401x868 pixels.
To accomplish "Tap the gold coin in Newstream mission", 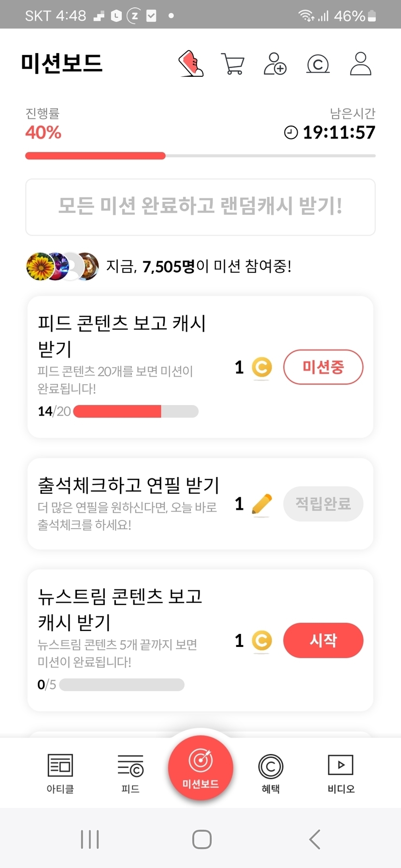I will [262, 641].
